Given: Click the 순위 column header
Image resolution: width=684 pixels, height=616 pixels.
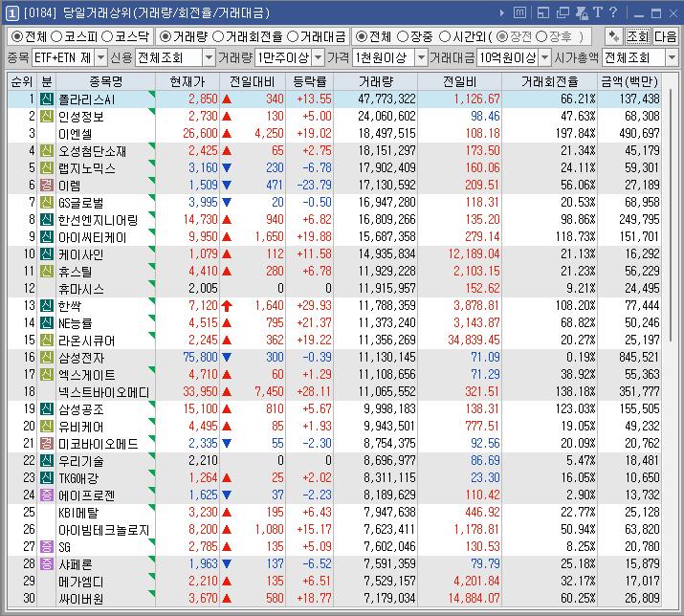Looking at the screenshot, I should point(22,81).
